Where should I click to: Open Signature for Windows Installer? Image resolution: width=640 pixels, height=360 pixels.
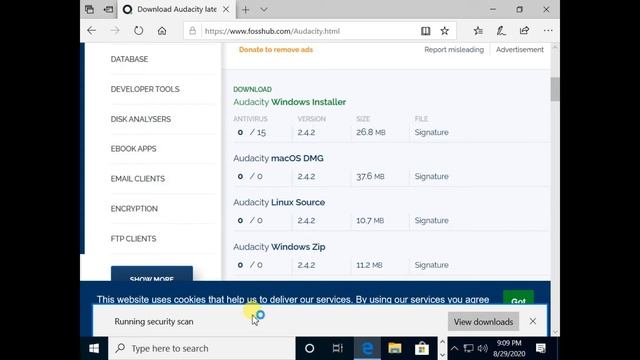point(431,132)
